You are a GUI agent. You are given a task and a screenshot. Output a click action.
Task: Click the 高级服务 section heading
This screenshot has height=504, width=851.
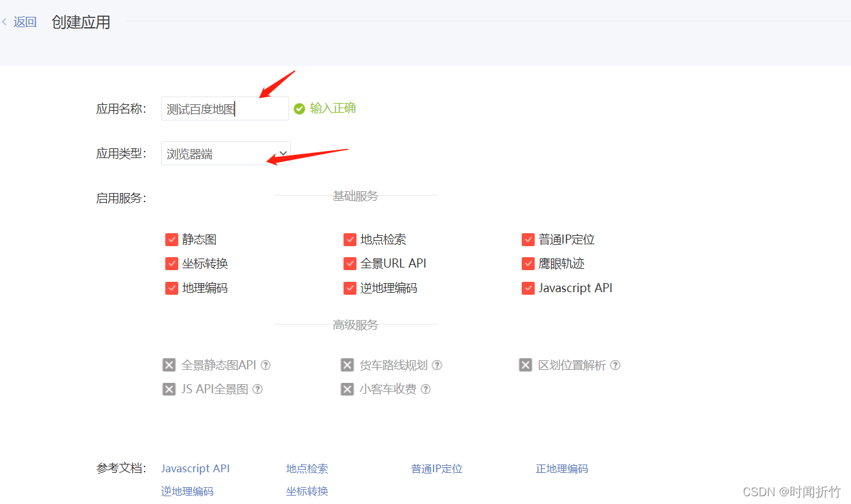(355, 325)
